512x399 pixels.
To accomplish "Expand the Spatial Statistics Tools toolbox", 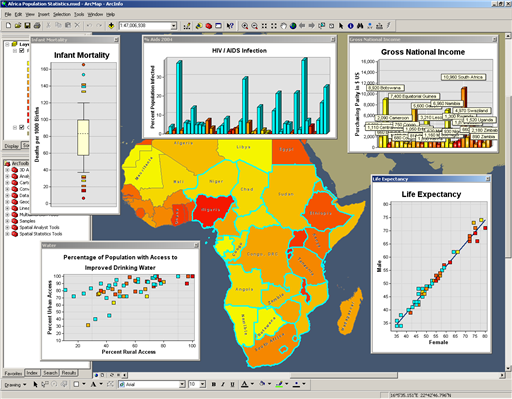I will [x=7, y=234].
